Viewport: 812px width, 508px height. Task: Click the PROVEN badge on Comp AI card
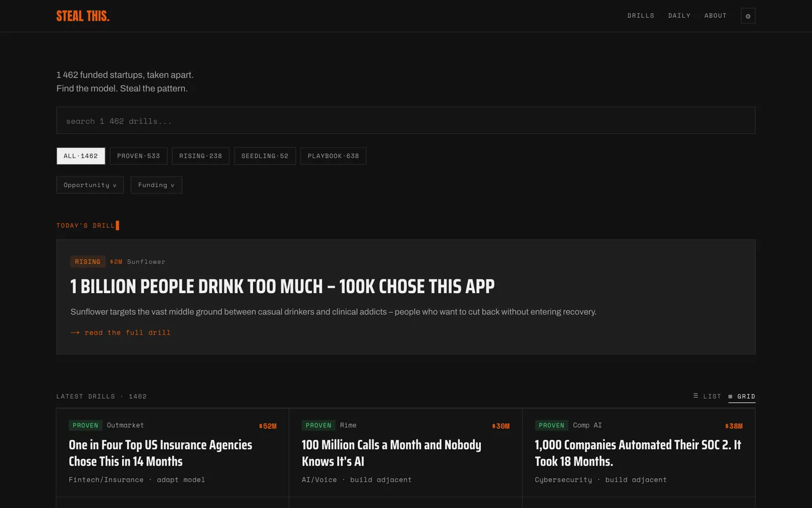pyautogui.click(x=552, y=426)
